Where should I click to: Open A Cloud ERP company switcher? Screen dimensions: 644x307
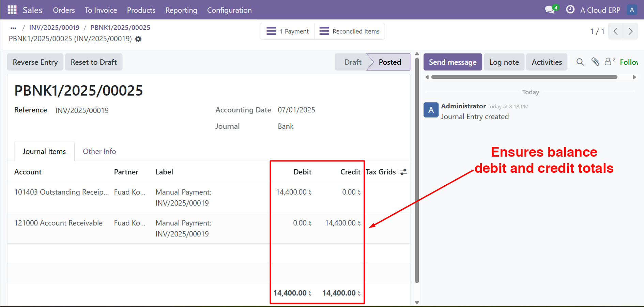click(x=600, y=10)
